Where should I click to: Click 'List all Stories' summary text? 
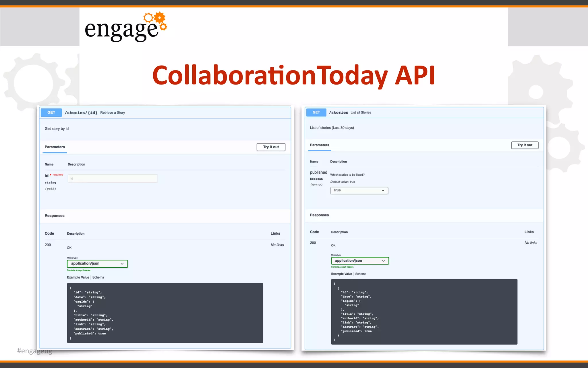point(361,112)
